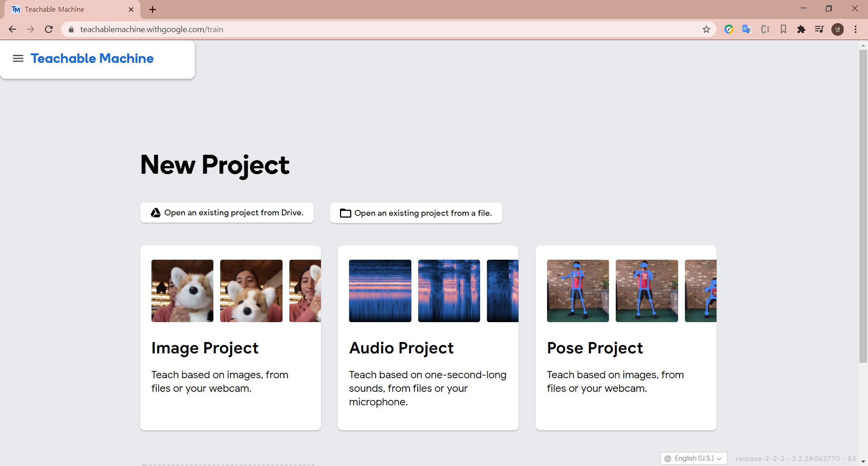Click Image Project description text
This screenshot has height=466, width=868.
(x=220, y=381)
